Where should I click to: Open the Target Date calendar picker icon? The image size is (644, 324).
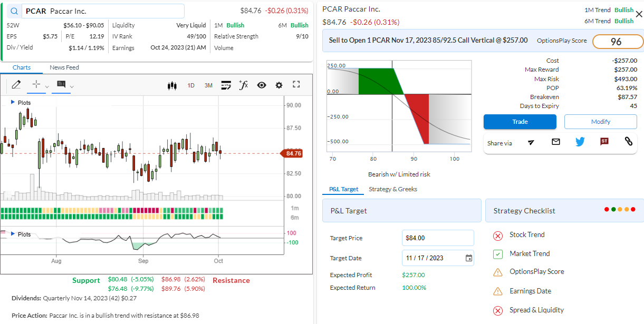point(469,258)
